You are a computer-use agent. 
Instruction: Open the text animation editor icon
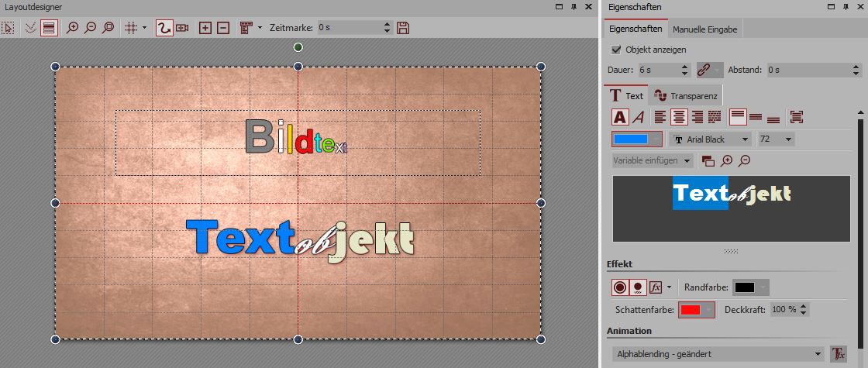point(838,354)
